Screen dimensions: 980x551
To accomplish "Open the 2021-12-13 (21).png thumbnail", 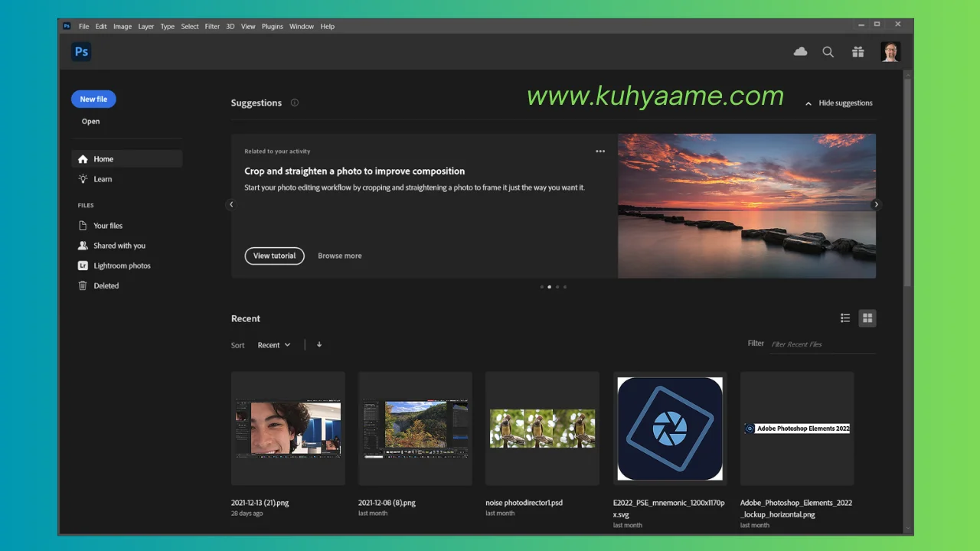I will [x=288, y=429].
